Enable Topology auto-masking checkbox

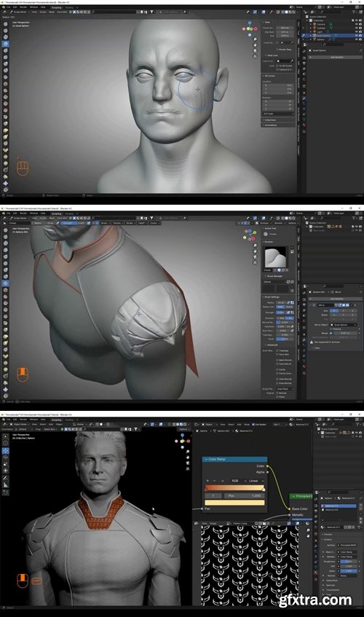277,350
